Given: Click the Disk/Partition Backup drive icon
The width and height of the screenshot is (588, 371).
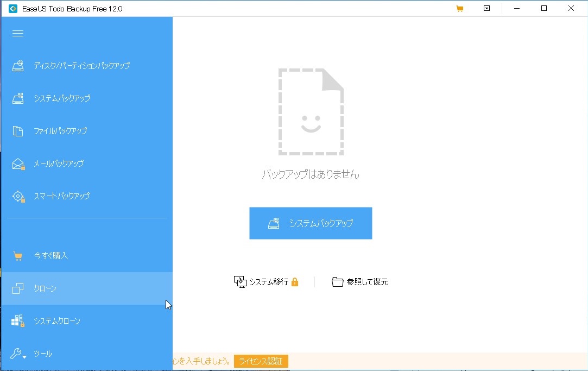Looking at the screenshot, I should click(x=17, y=66).
